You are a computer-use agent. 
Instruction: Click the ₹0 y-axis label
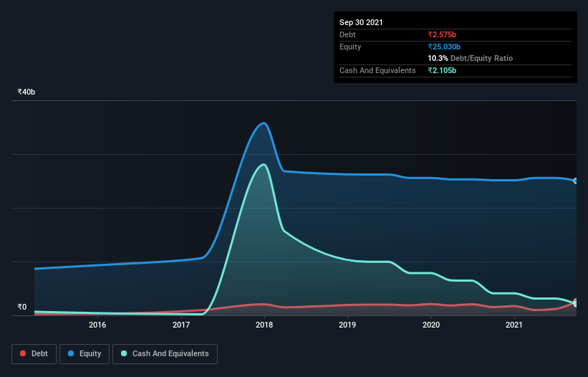pyautogui.click(x=22, y=307)
